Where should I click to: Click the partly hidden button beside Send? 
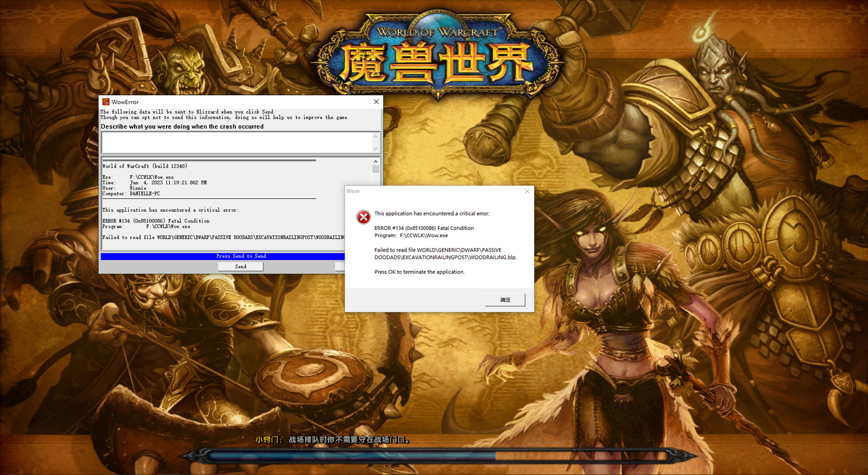click(x=340, y=266)
